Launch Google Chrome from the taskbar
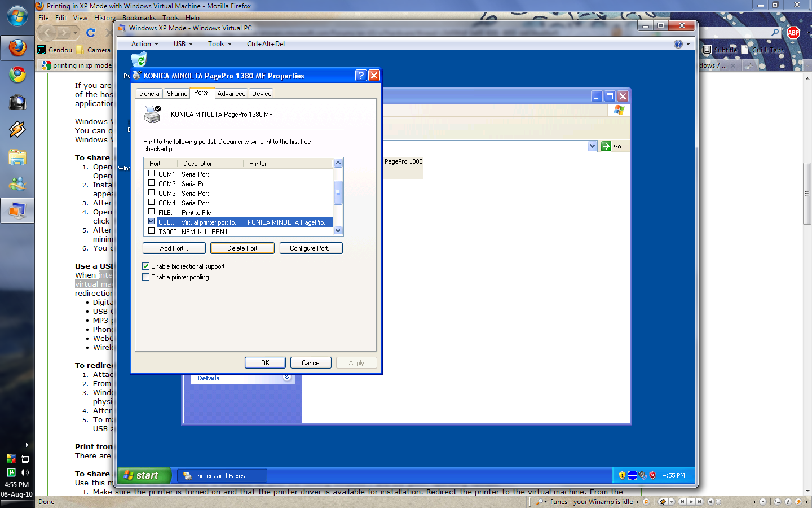Screen dimensions: 812x508 (17, 75)
